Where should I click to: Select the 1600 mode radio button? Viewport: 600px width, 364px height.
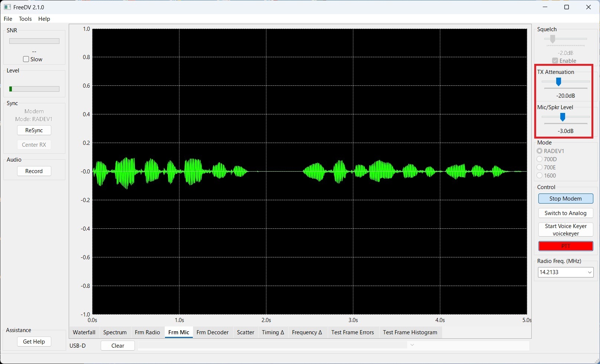pyautogui.click(x=539, y=175)
